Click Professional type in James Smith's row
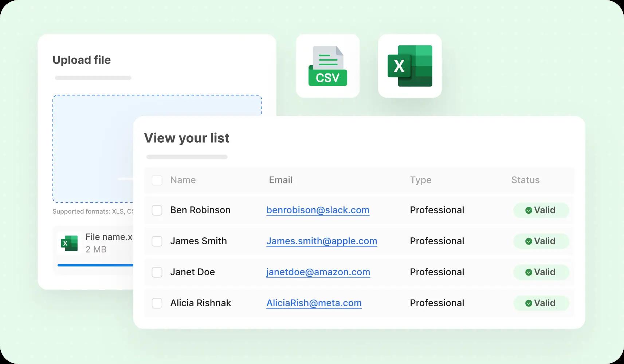Screen dimensions: 624x364 [437, 241]
